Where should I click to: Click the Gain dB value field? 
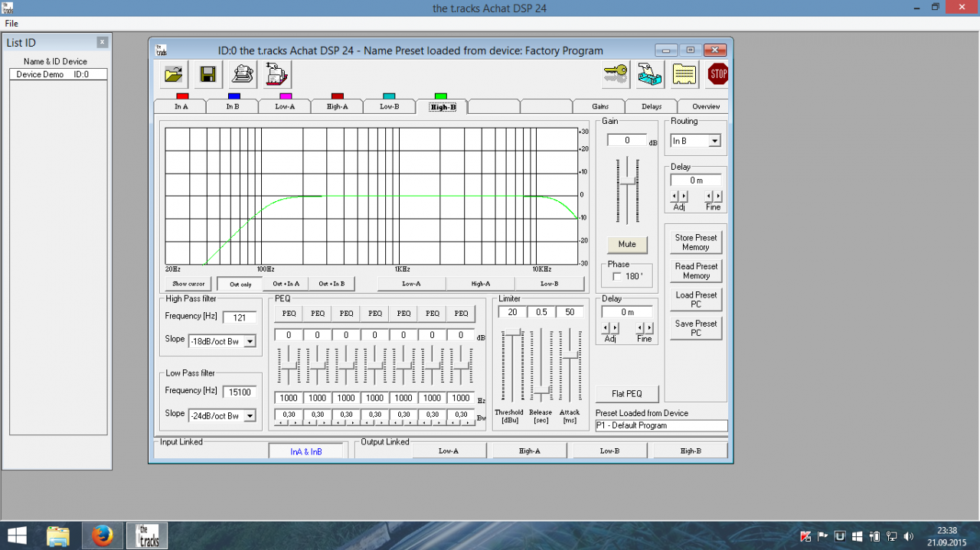627,140
